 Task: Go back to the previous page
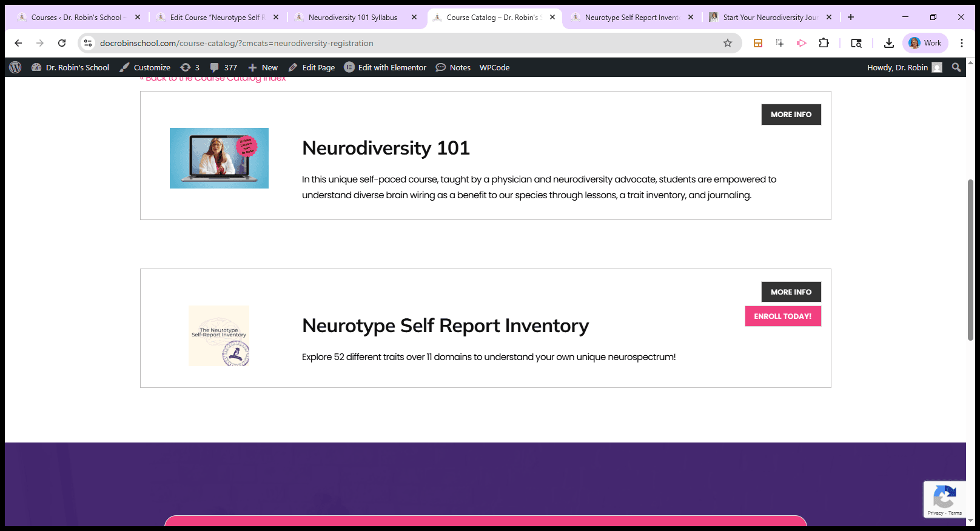[x=18, y=43]
